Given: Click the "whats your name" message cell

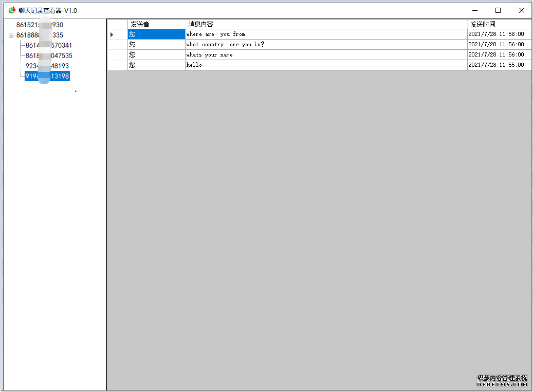Looking at the screenshot, I should coord(326,55).
